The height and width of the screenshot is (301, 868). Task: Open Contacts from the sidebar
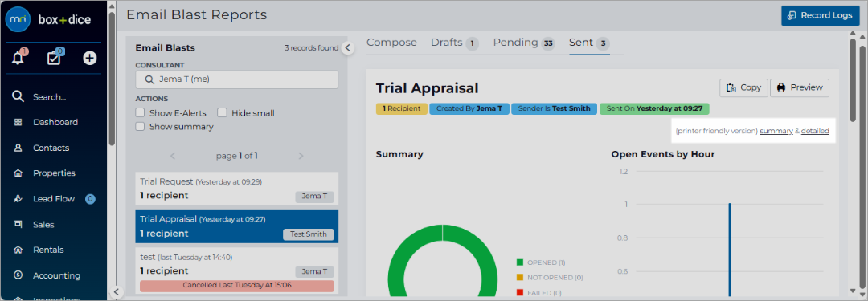pos(51,148)
